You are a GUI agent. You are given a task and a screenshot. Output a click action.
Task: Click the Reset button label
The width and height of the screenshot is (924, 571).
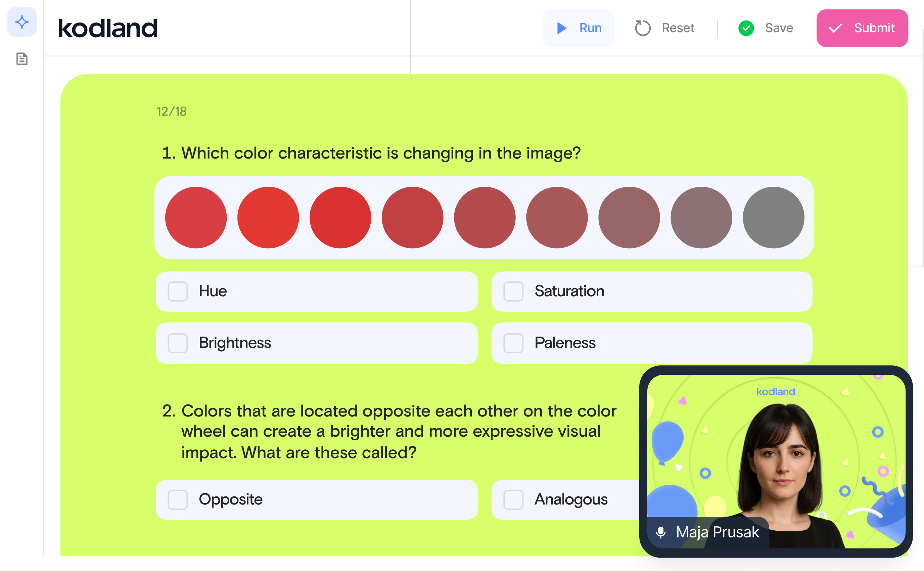[678, 28]
